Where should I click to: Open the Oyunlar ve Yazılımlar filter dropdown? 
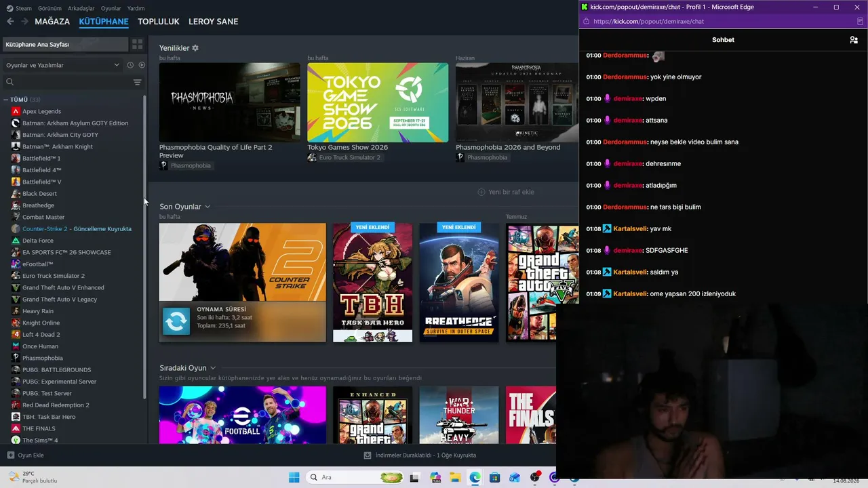63,65
